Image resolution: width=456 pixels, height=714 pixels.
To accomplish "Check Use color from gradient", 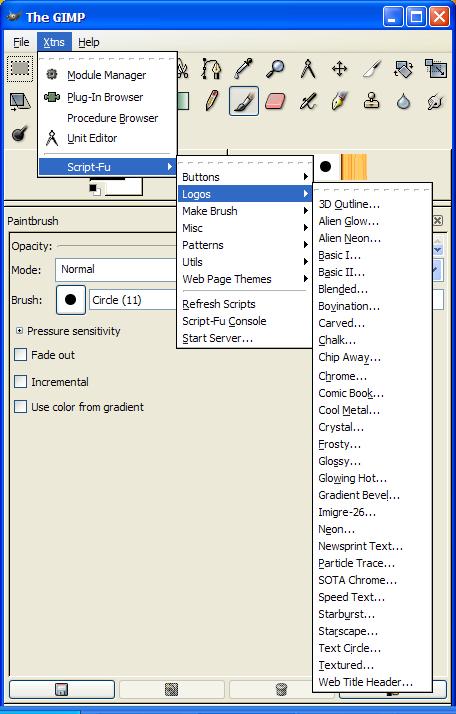I will [20, 407].
